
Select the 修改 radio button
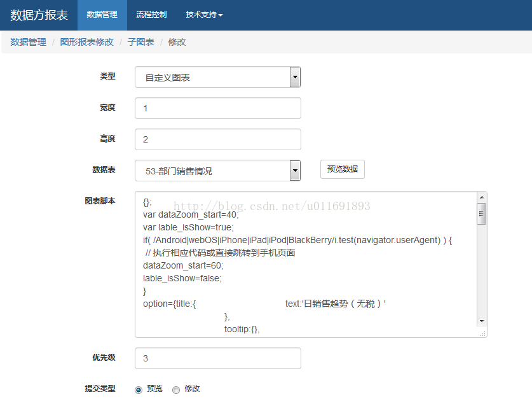[x=176, y=390]
